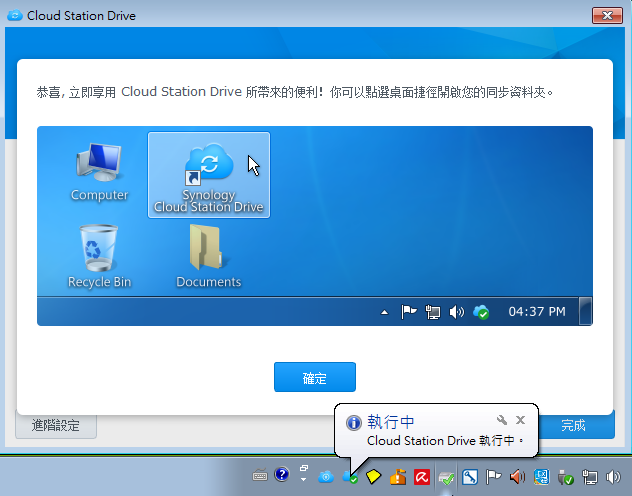
Task: Click the Recycle Bin icon in the illustration
Action: [99, 257]
